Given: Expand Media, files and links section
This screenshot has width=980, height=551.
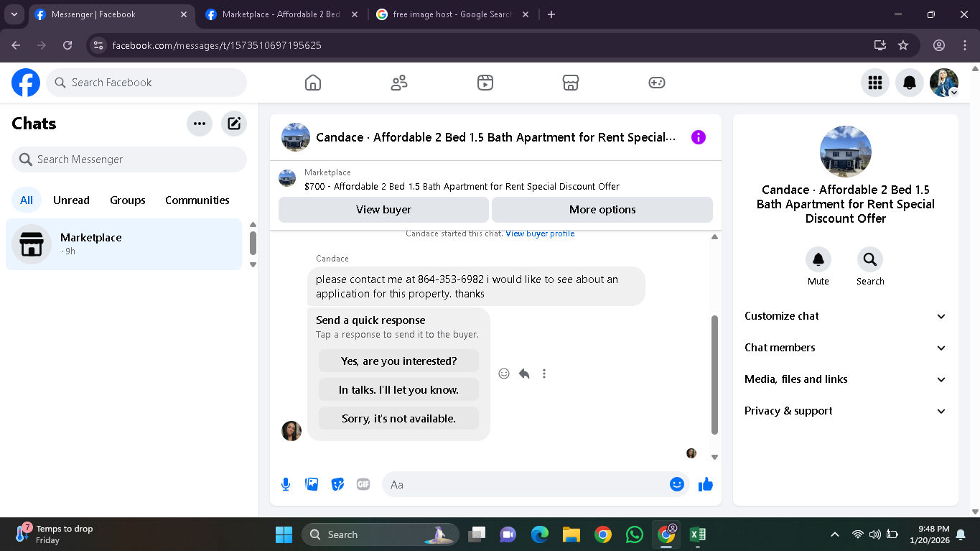Looking at the screenshot, I should pyautogui.click(x=846, y=379).
